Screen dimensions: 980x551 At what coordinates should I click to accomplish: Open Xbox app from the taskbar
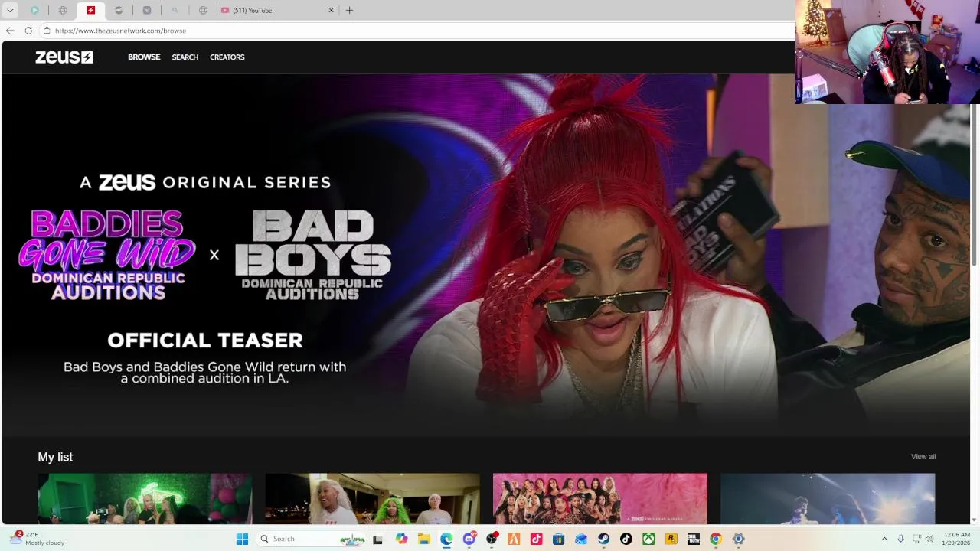tap(648, 539)
